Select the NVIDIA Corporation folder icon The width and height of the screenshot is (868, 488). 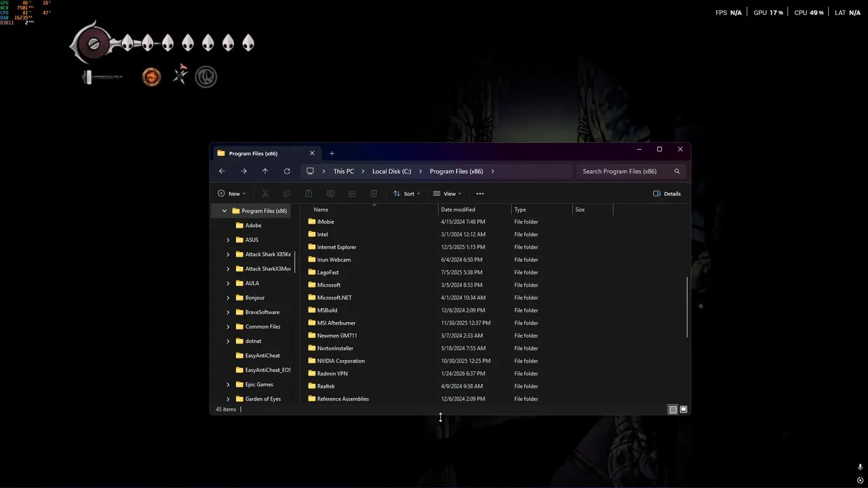click(x=312, y=361)
